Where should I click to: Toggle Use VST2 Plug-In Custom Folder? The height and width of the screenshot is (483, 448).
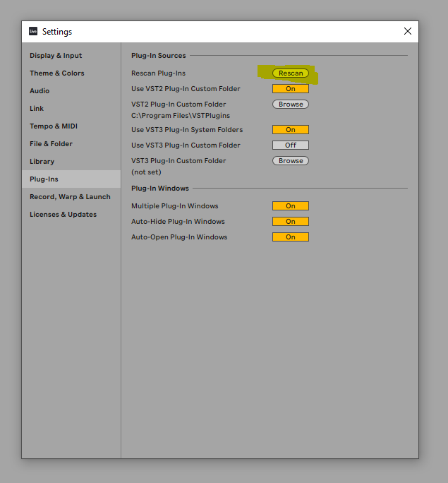[291, 89]
